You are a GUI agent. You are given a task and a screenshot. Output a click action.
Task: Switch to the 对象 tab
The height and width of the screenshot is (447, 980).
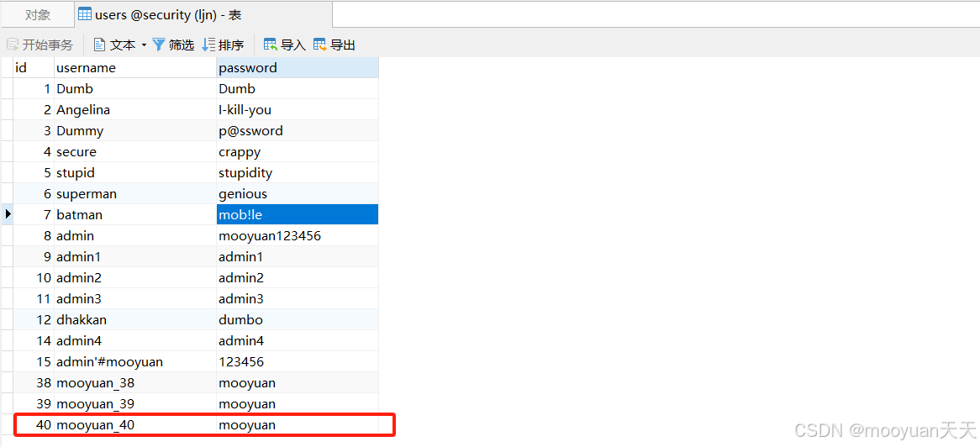(38, 15)
